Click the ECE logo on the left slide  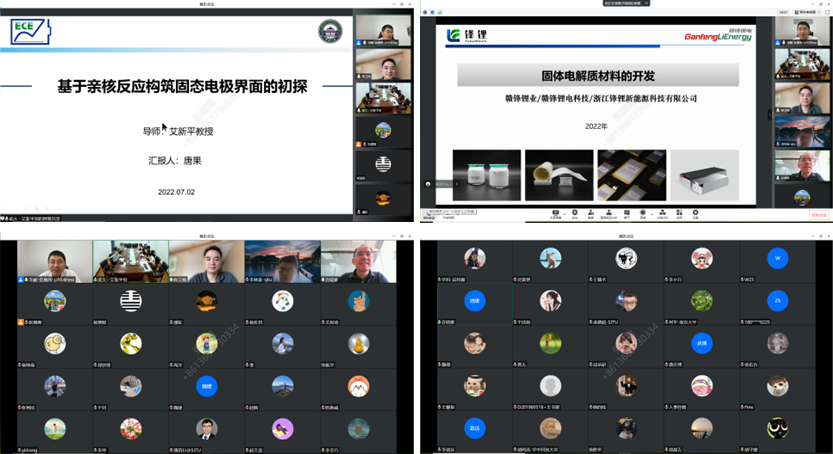pyautogui.click(x=31, y=32)
